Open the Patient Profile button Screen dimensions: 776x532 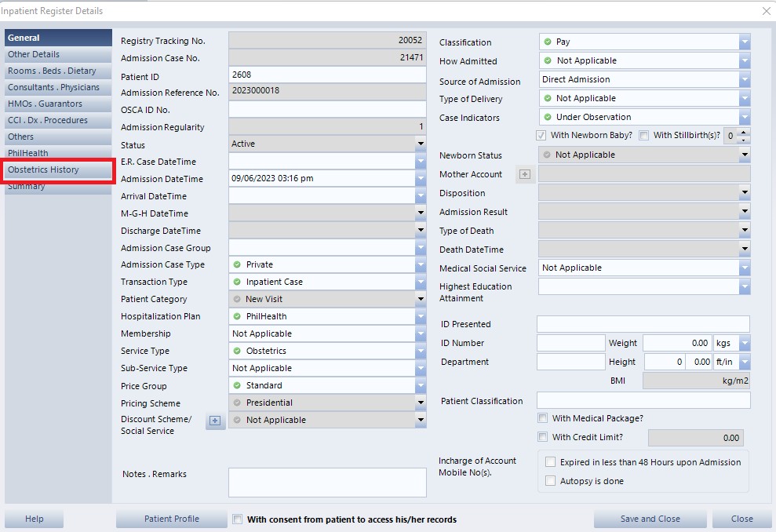[171, 519]
